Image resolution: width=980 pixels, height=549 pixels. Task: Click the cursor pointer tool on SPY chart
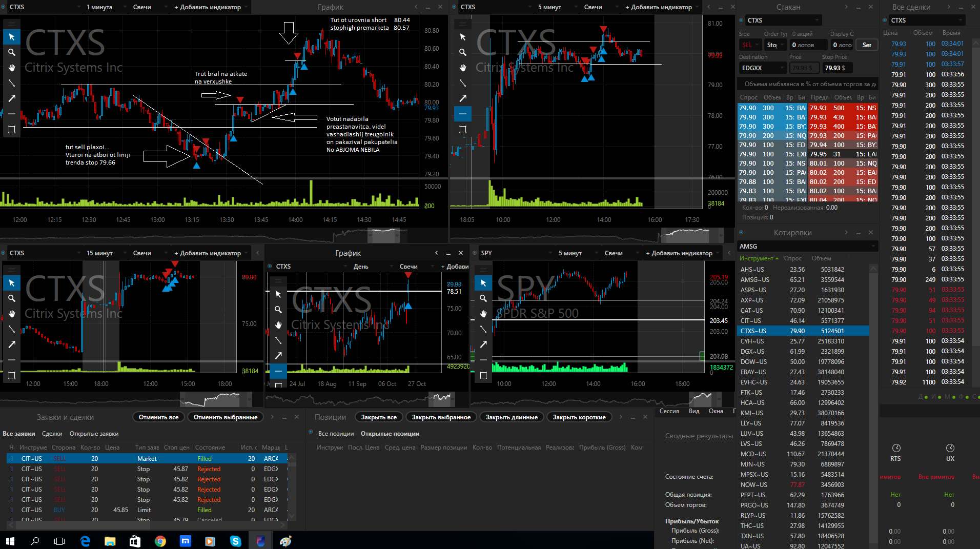click(483, 283)
